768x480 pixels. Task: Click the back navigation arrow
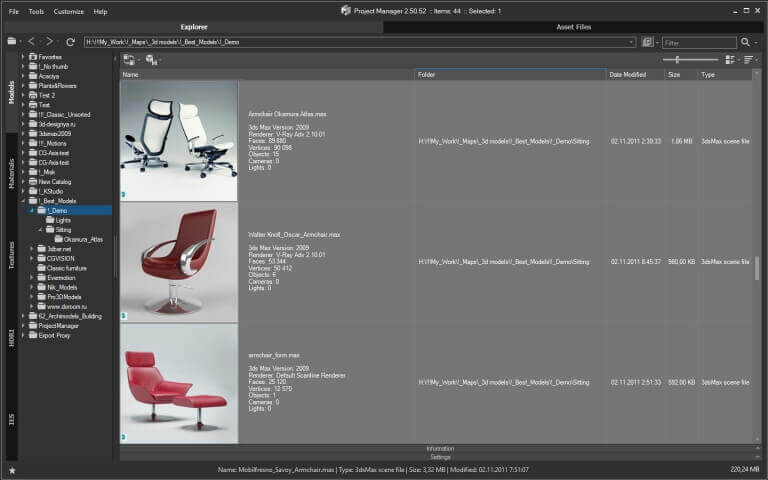point(31,42)
